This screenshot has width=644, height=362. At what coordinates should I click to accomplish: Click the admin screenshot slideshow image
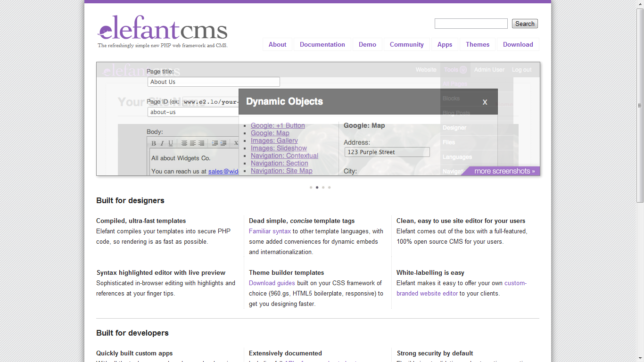[x=318, y=119]
